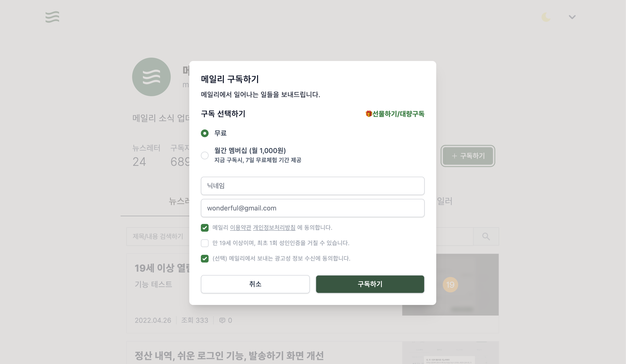Viewport: 626px width, 364px height.
Task: Uncheck the 이용약관 agreement checkbox
Action: point(204,228)
